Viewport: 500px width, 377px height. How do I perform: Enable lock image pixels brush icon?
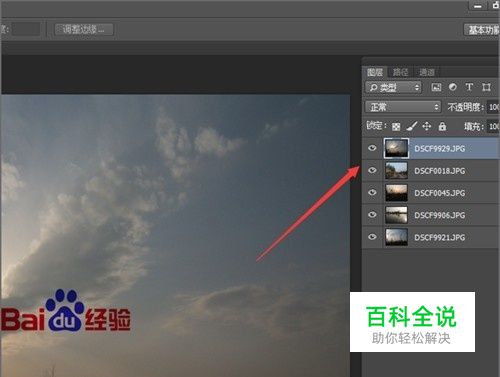[x=412, y=126]
